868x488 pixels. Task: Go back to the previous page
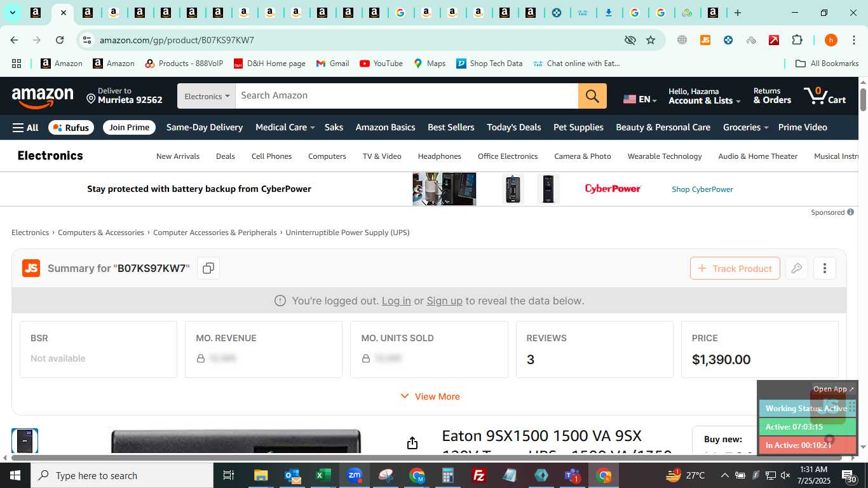pyautogui.click(x=14, y=40)
